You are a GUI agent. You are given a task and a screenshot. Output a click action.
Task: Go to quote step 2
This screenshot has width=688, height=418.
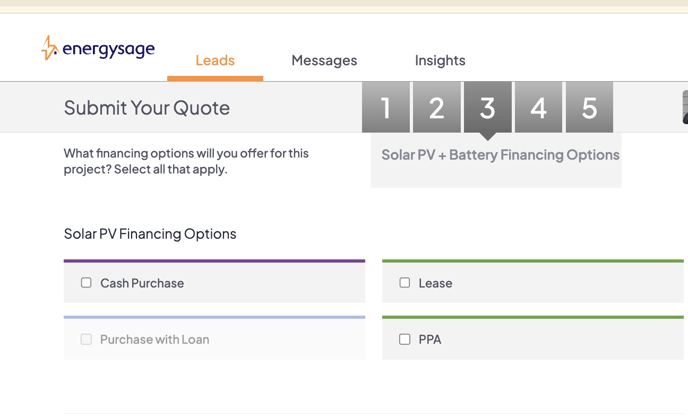point(437,107)
